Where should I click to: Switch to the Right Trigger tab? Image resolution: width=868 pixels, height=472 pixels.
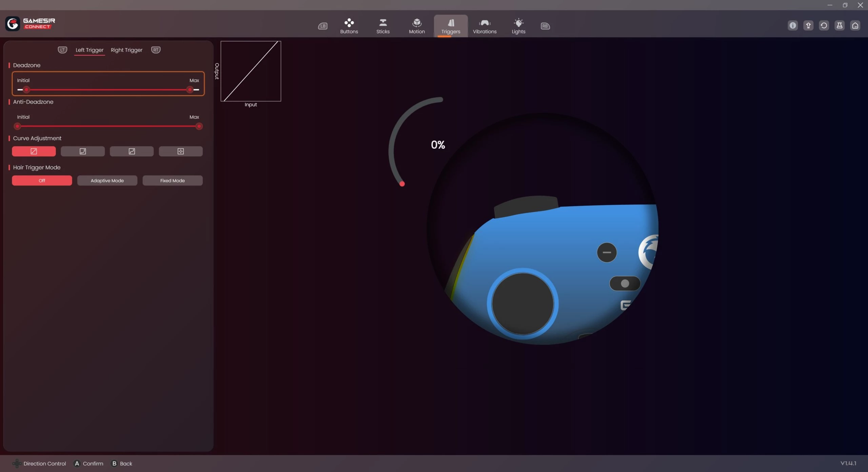(x=126, y=50)
